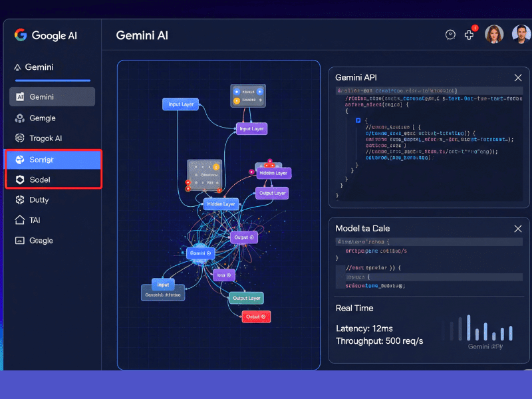Click the gray parameter panel node in center

point(205,175)
